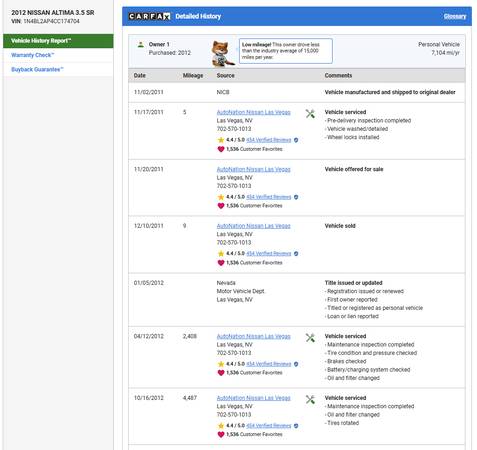The height and width of the screenshot is (450, 477).
Task: Click the heart favorites icon in the 10/16/2012 row
Action: tap(221, 434)
